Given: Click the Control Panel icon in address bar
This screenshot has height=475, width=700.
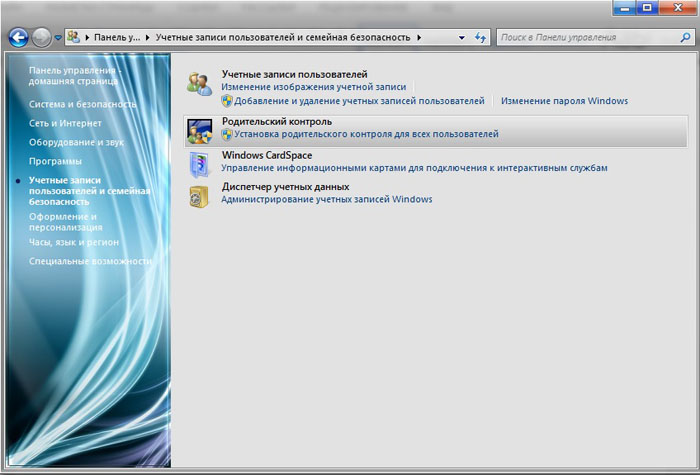Looking at the screenshot, I should point(73,37).
